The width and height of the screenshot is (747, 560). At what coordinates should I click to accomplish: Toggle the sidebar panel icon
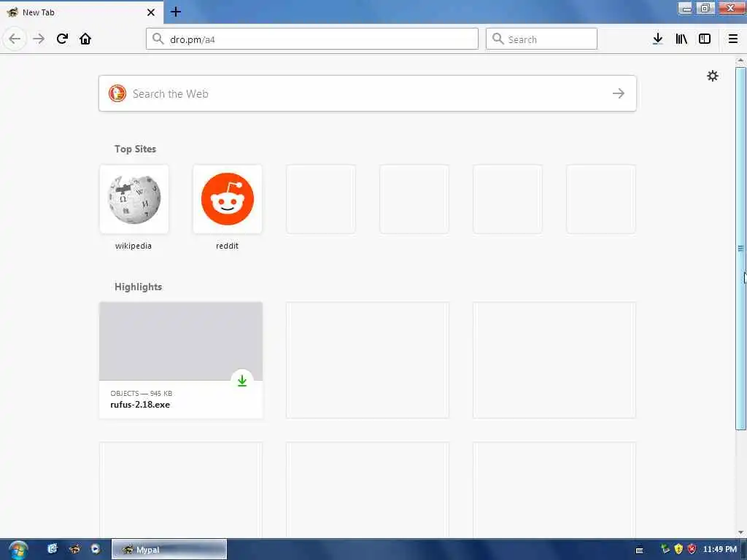click(705, 39)
